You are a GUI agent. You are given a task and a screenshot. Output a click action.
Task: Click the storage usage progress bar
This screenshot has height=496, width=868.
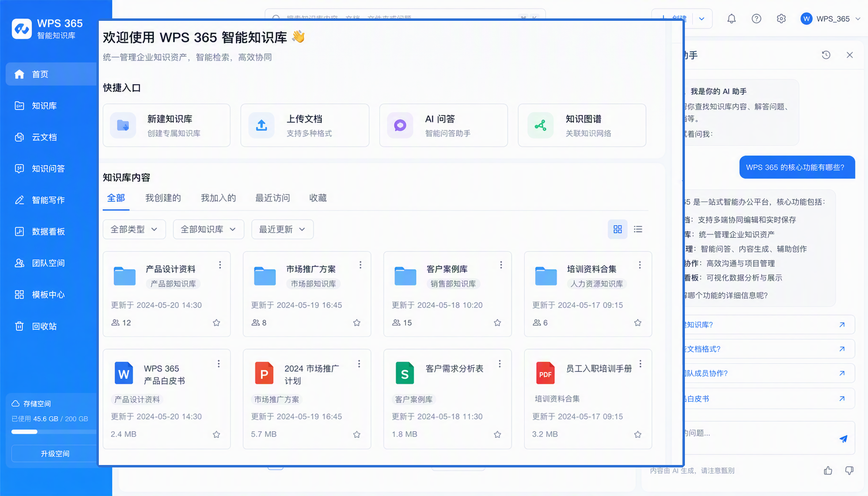click(54, 432)
